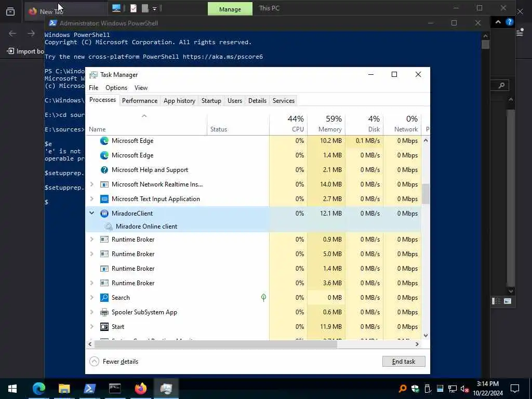
Task: Switch to PowerShell from the taskbar
Action: (89, 389)
